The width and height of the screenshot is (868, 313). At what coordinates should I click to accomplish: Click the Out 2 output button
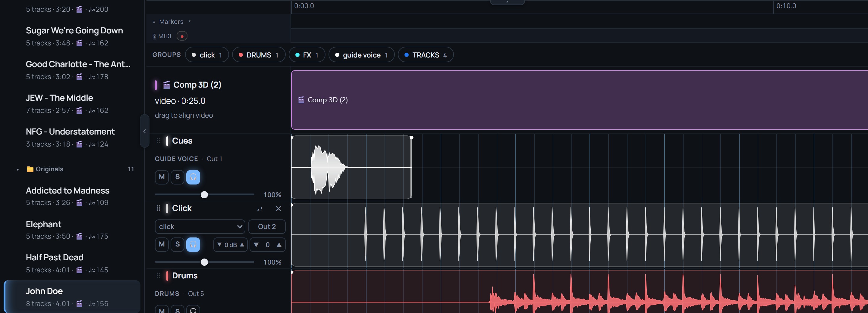coord(267,227)
